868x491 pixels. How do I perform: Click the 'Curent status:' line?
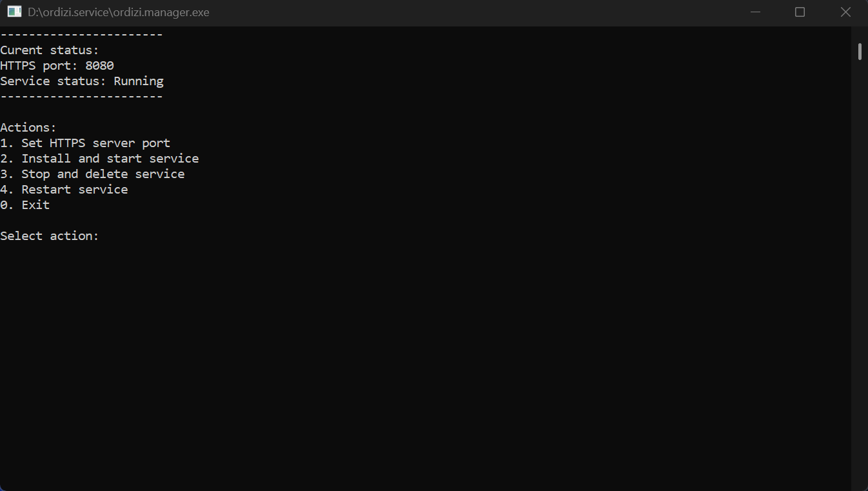click(50, 50)
